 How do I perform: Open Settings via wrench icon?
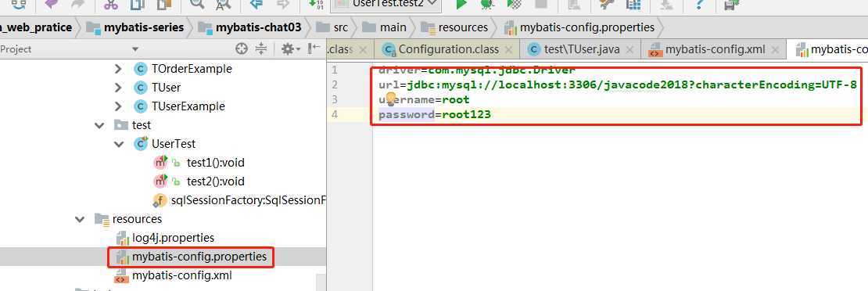606,5
